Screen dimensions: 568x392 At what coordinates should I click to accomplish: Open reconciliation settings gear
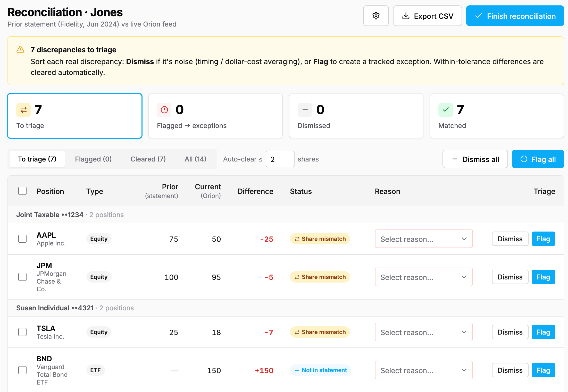click(376, 16)
